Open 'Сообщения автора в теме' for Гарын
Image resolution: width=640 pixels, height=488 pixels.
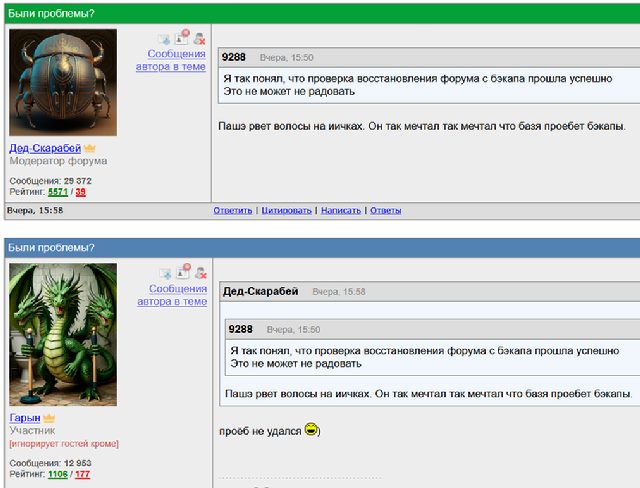pos(172,295)
